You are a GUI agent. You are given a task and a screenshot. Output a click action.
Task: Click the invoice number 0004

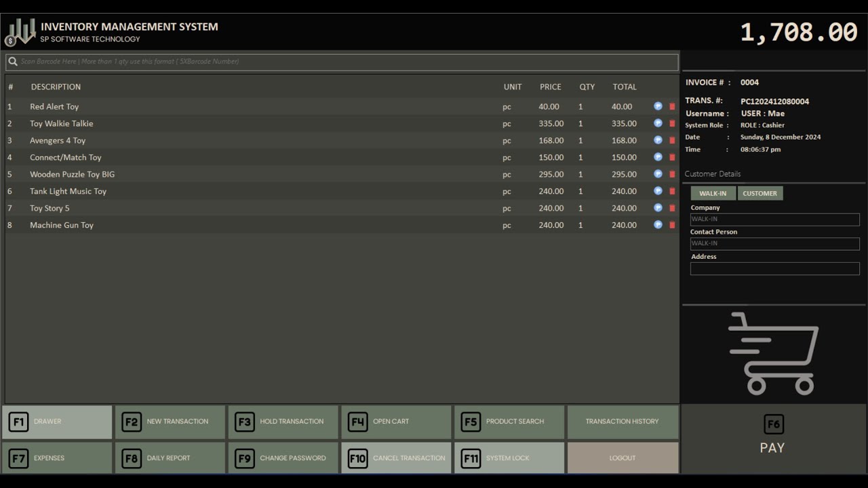click(x=749, y=83)
